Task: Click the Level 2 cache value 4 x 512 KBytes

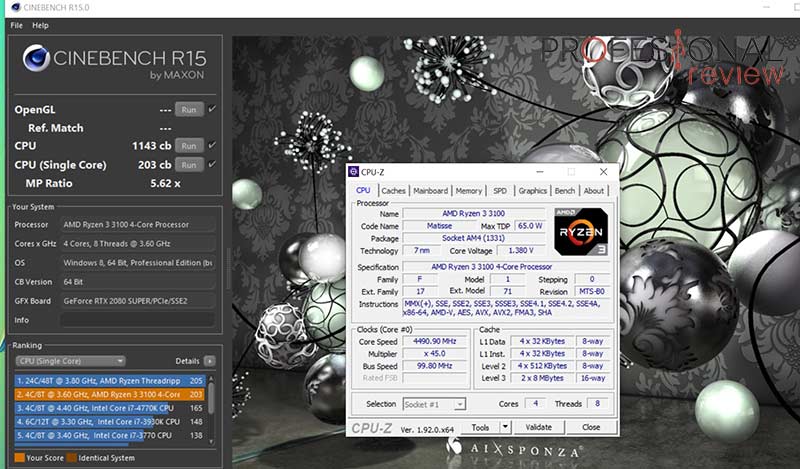Action: point(542,366)
